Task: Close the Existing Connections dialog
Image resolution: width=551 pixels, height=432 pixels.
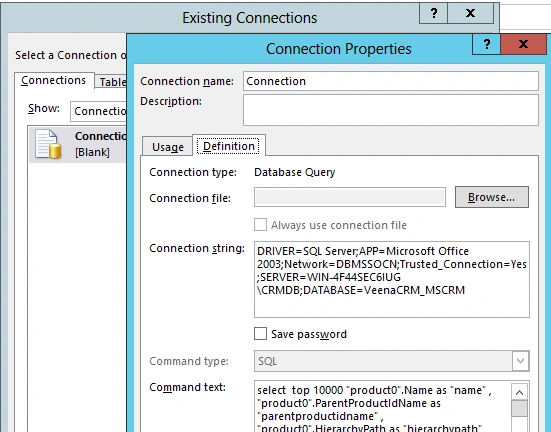Action: tap(471, 13)
